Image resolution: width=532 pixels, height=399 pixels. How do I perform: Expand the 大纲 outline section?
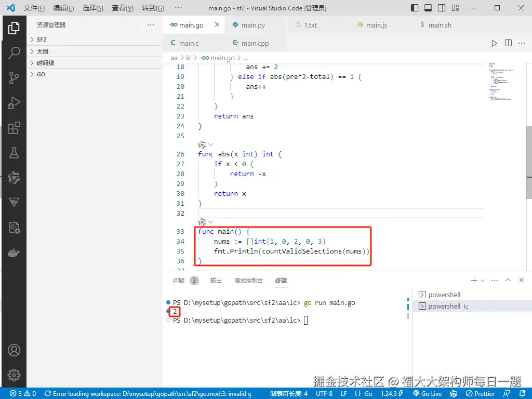pos(95,51)
